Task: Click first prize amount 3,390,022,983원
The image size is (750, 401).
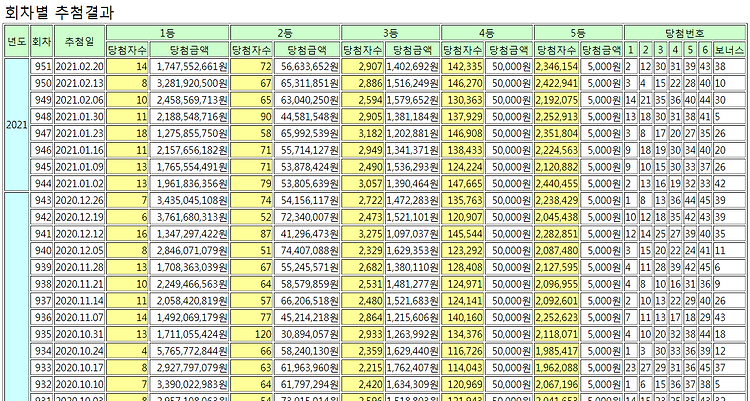Action: coord(189,385)
